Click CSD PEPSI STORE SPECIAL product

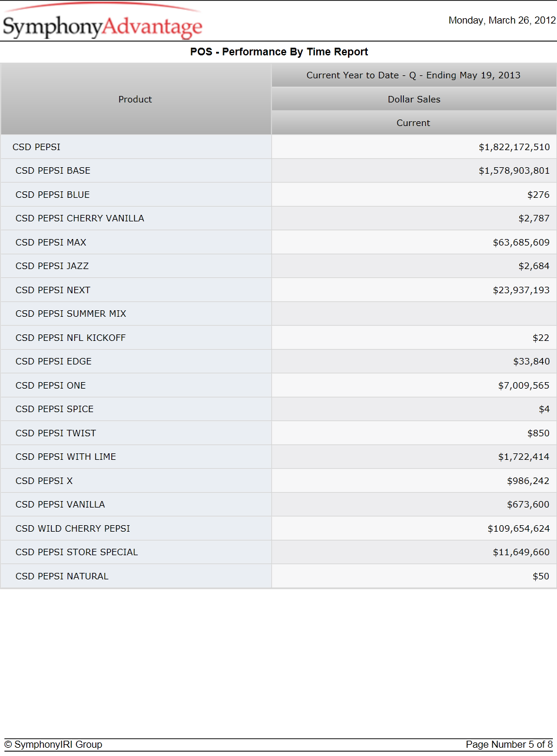tap(77, 552)
